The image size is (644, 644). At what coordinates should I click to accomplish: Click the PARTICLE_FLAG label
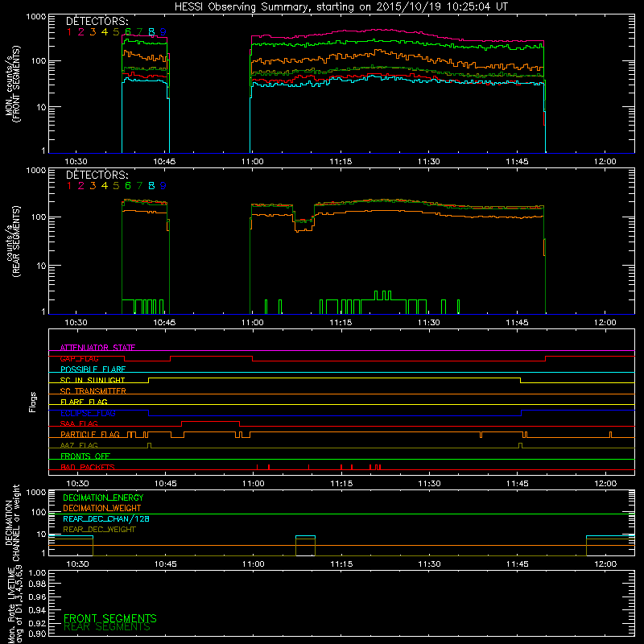point(90,434)
